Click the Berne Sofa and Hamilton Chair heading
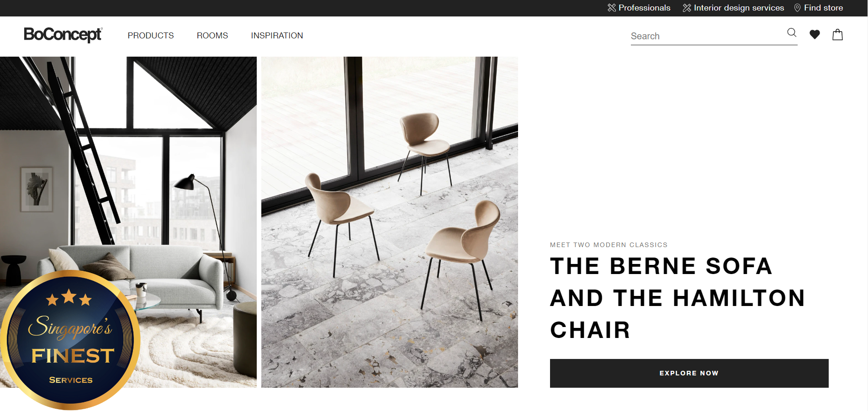868x411 pixels. pyautogui.click(x=678, y=298)
